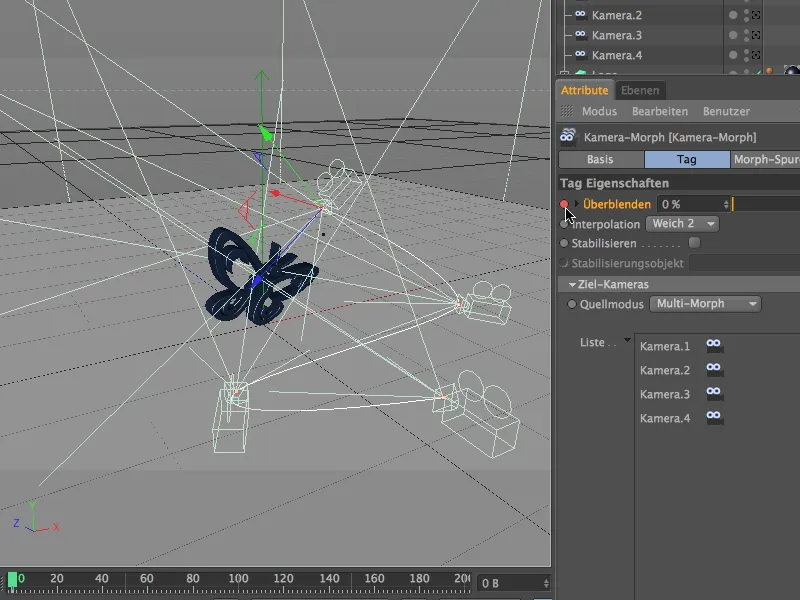Adjust the Überblenden value stepper arrows
The height and width of the screenshot is (600, 800).
point(726,204)
